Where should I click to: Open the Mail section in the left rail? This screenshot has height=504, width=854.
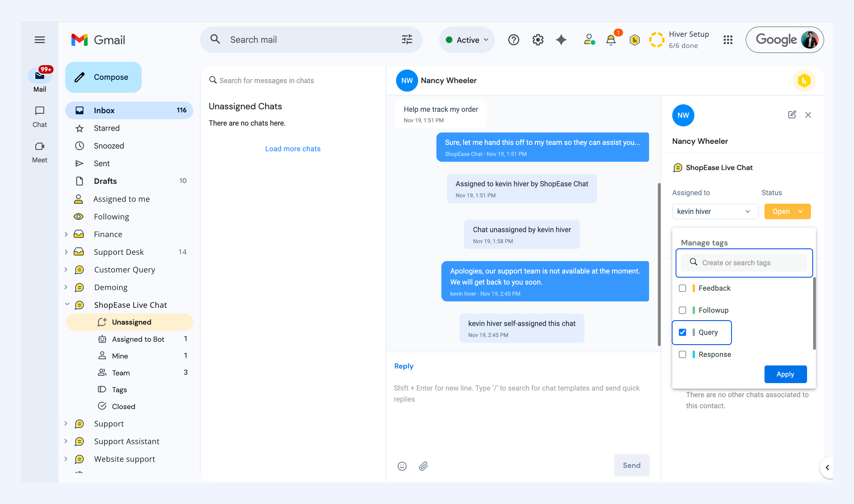click(x=40, y=80)
